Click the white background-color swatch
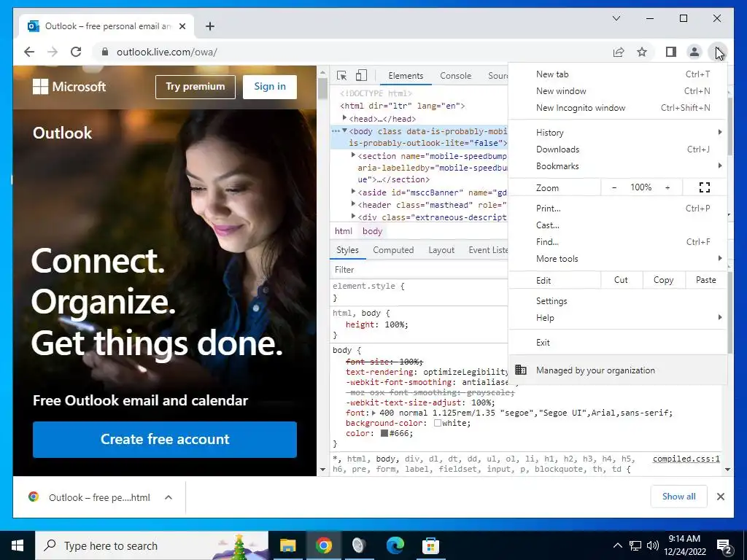747x560 pixels. [438, 423]
